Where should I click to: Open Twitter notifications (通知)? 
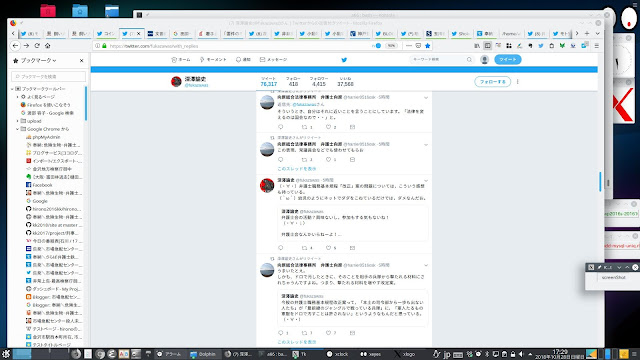[x=243, y=60]
